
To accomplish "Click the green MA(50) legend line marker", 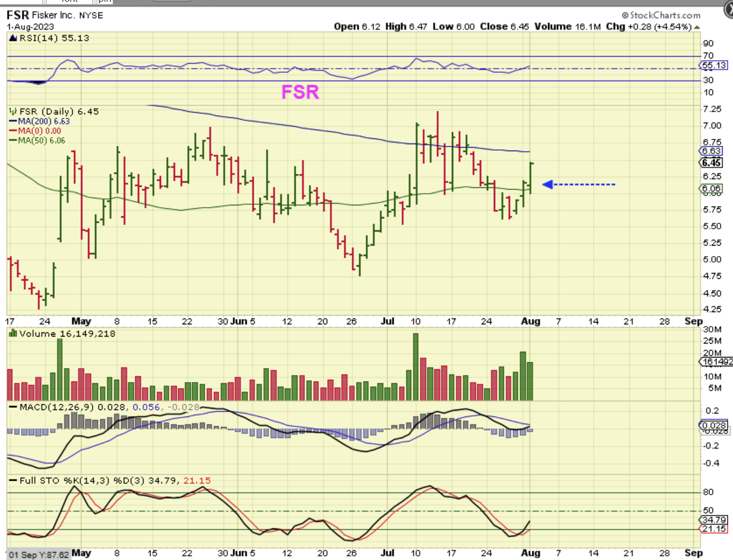I will pos(13,140).
